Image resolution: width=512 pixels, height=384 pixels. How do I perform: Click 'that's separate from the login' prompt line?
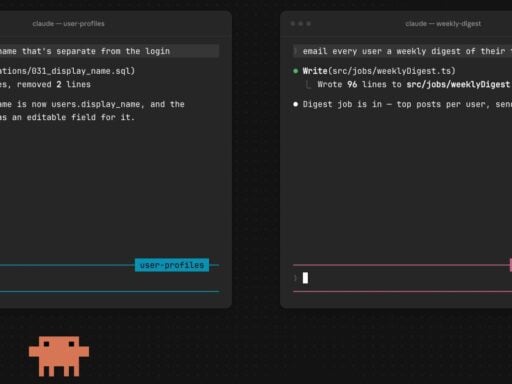point(109,51)
